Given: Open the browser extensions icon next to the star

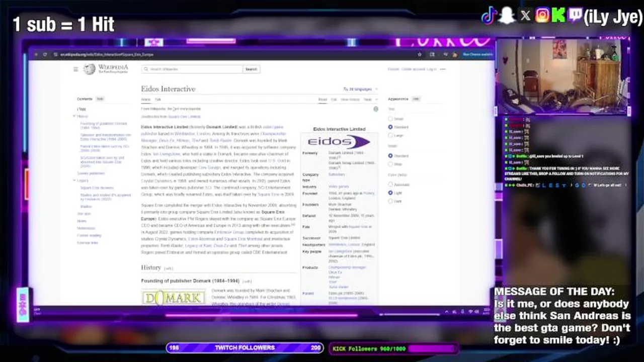Looking at the screenshot, I should point(432,54).
